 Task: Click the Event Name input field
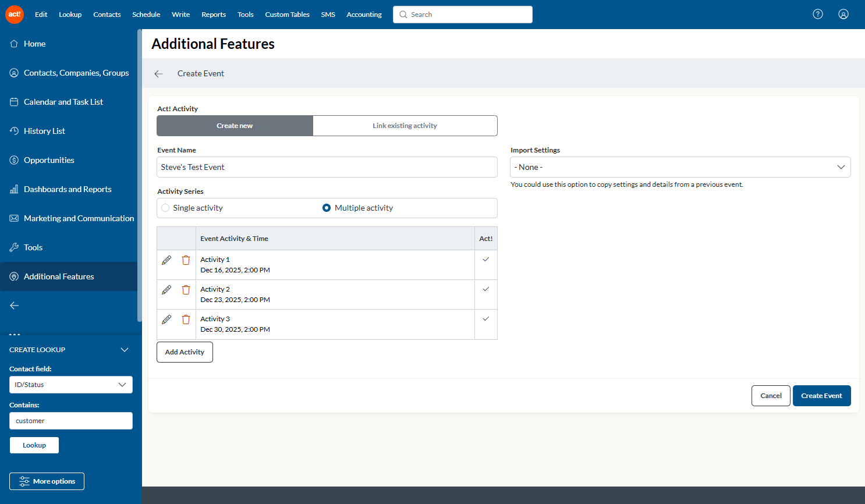(x=327, y=167)
